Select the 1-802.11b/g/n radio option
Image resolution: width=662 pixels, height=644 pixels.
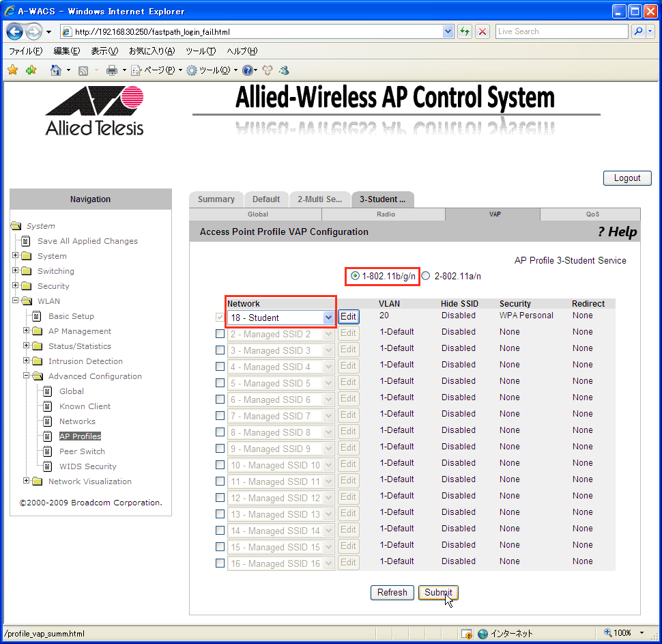(x=355, y=276)
